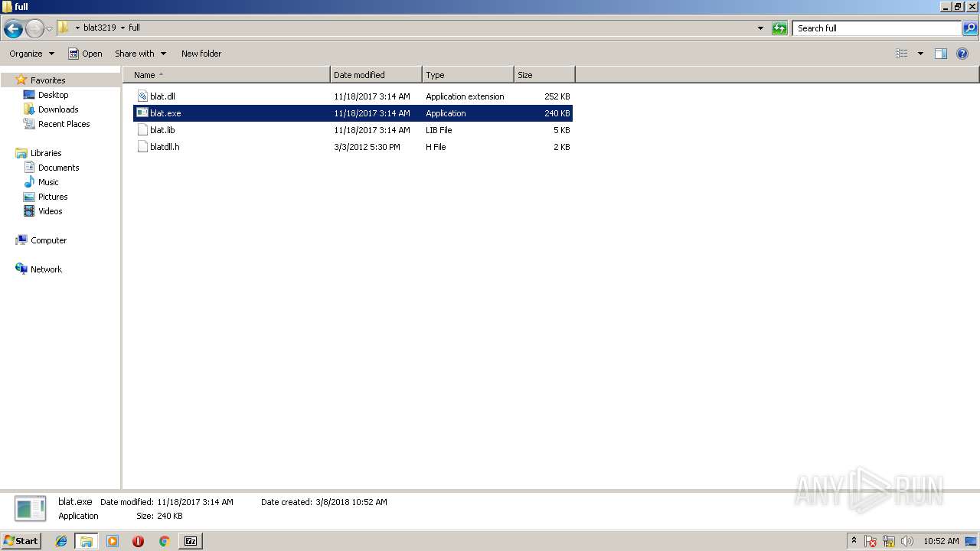Open the address bar history dropdown
The image size is (980, 551).
[760, 28]
